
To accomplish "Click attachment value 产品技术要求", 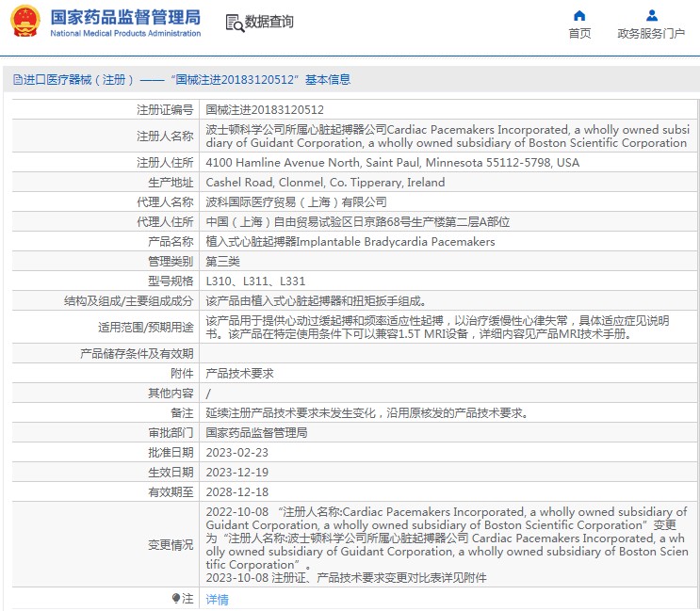I will pyautogui.click(x=239, y=374).
